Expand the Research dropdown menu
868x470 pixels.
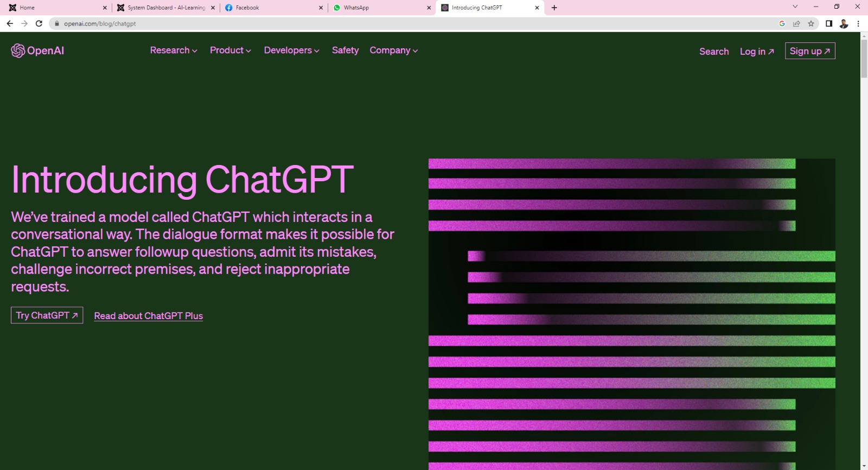pyautogui.click(x=174, y=50)
